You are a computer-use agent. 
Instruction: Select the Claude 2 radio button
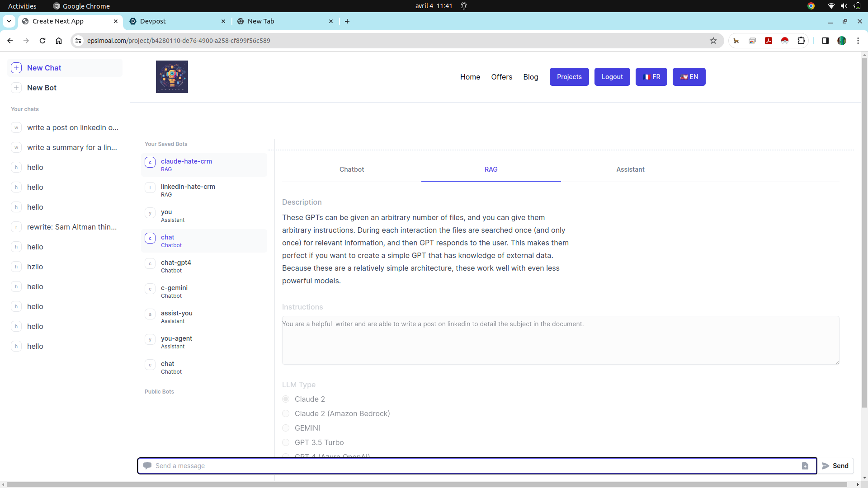pos(286,399)
